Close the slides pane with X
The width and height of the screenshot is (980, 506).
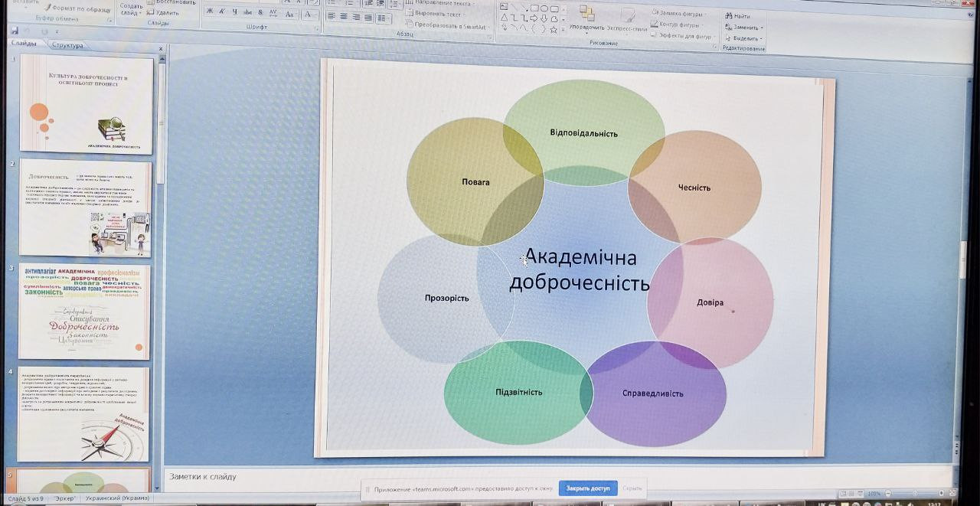(x=161, y=48)
